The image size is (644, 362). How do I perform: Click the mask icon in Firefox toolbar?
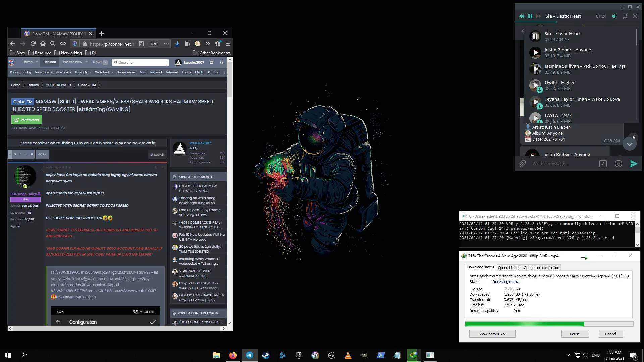click(63, 44)
